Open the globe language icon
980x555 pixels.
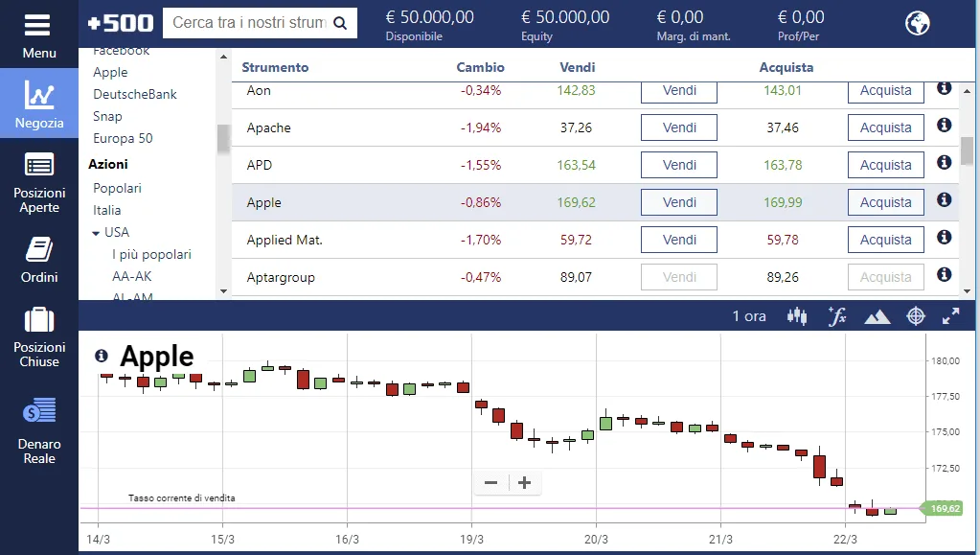917,23
